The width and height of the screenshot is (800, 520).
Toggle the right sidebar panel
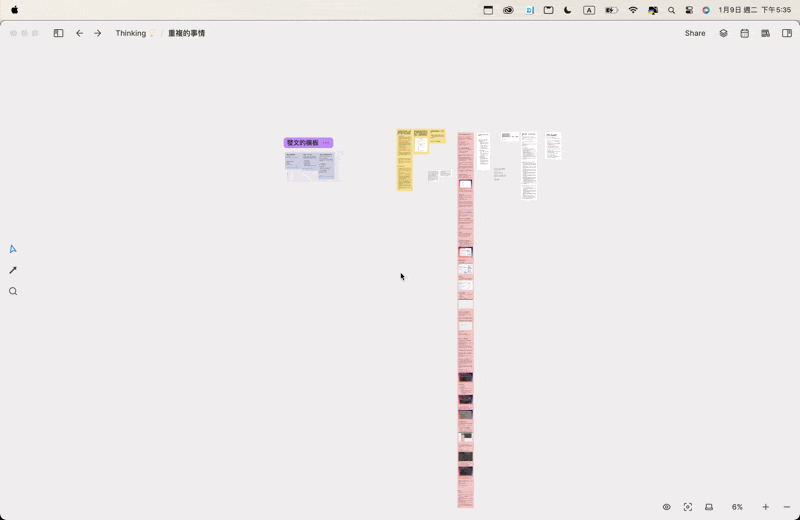tap(787, 33)
